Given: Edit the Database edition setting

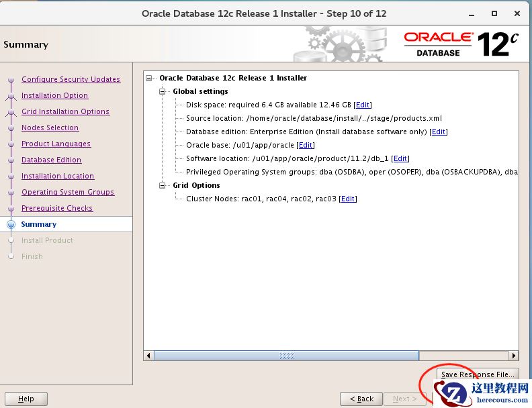Looking at the screenshot, I should pyautogui.click(x=439, y=132).
